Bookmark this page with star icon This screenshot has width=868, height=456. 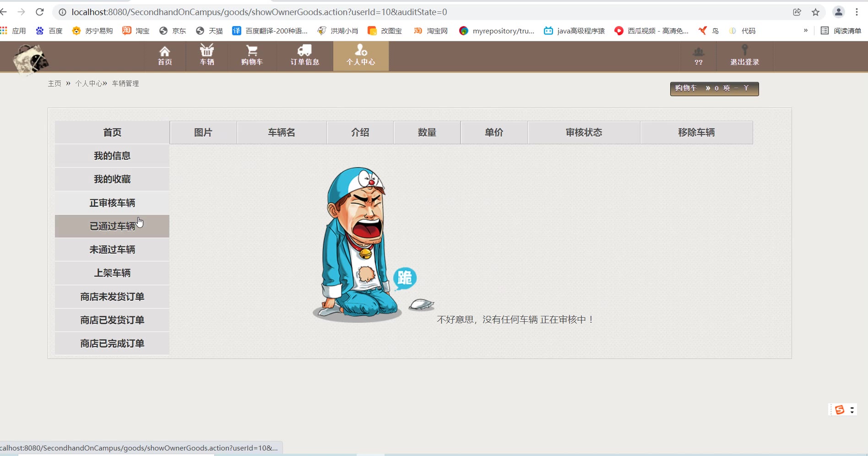pos(815,12)
